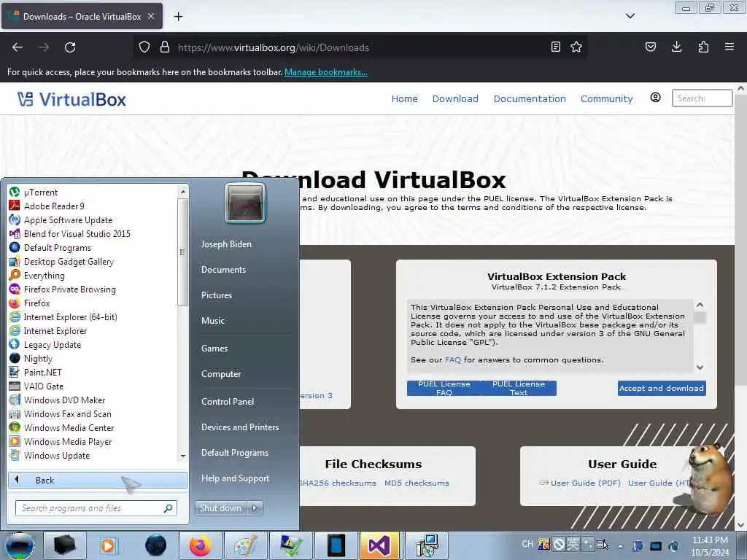Click the Search programs and files box
The image size is (747, 560).
[x=96, y=508]
